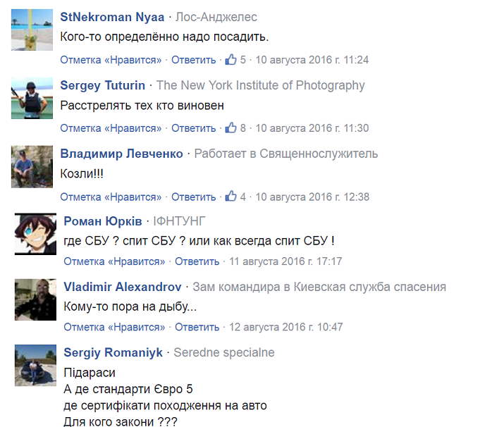This screenshot has height=427, width=504.
Task: Click thumbs-up icon on StNekroman Nyaa's comment
Action: point(231,60)
